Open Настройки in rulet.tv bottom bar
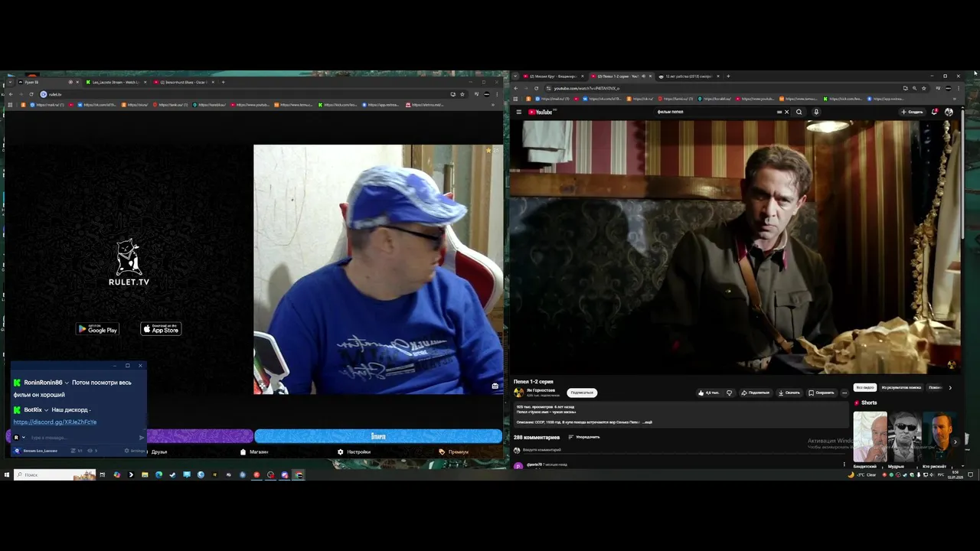This screenshot has height=551, width=980. point(354,452)
